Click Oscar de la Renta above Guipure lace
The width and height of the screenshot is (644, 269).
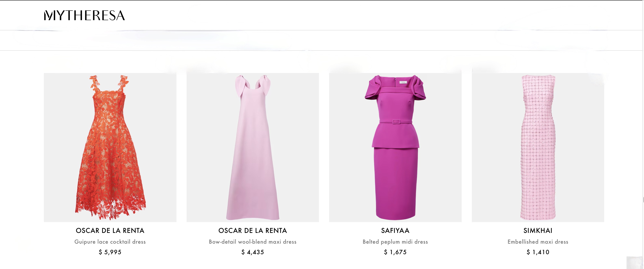click(110, 230)
